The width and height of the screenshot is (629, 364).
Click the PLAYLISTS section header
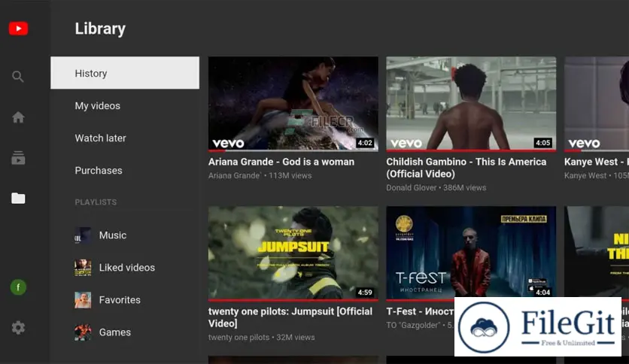click(96, 202)
